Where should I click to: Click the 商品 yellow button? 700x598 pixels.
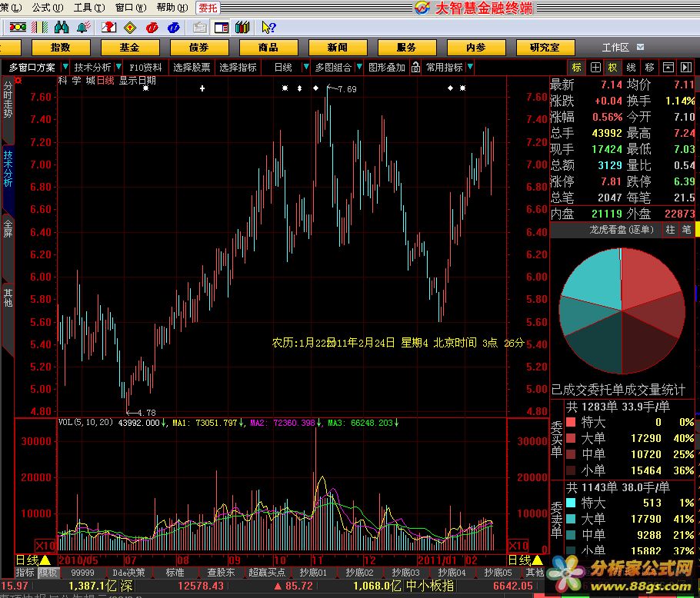[268, 47]
